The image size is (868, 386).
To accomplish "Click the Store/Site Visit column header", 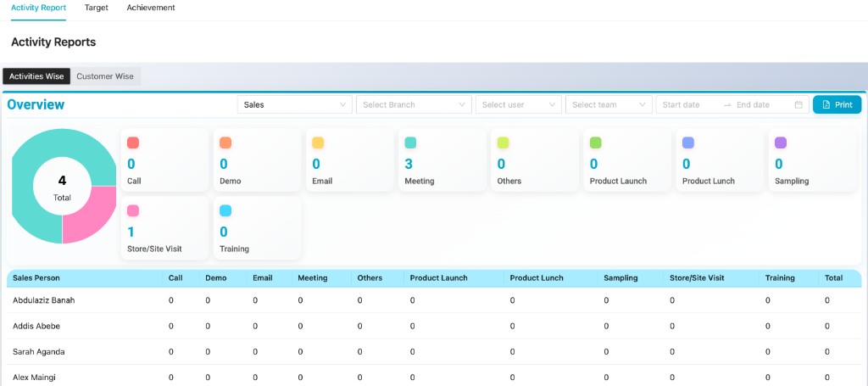I will [x=697, y=278].
